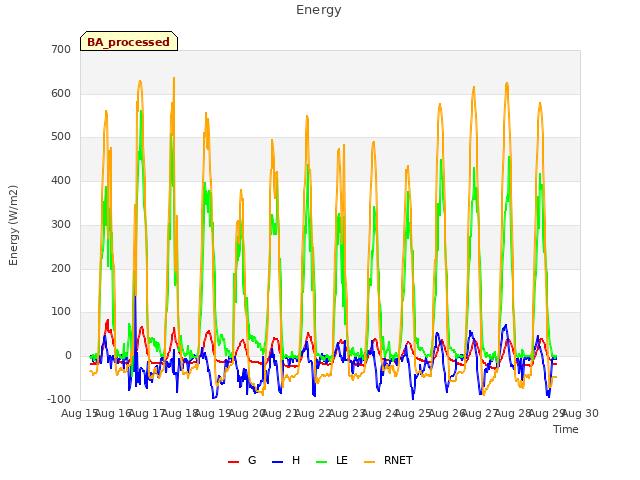Click the 200 y-axis tick label

pos(61,269)
